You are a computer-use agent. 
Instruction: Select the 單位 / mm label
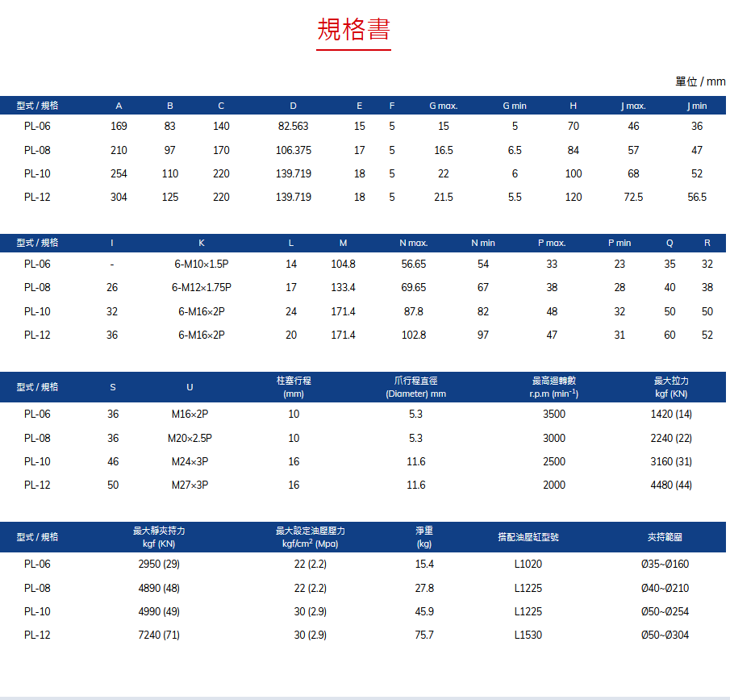[x=699, y=81]
